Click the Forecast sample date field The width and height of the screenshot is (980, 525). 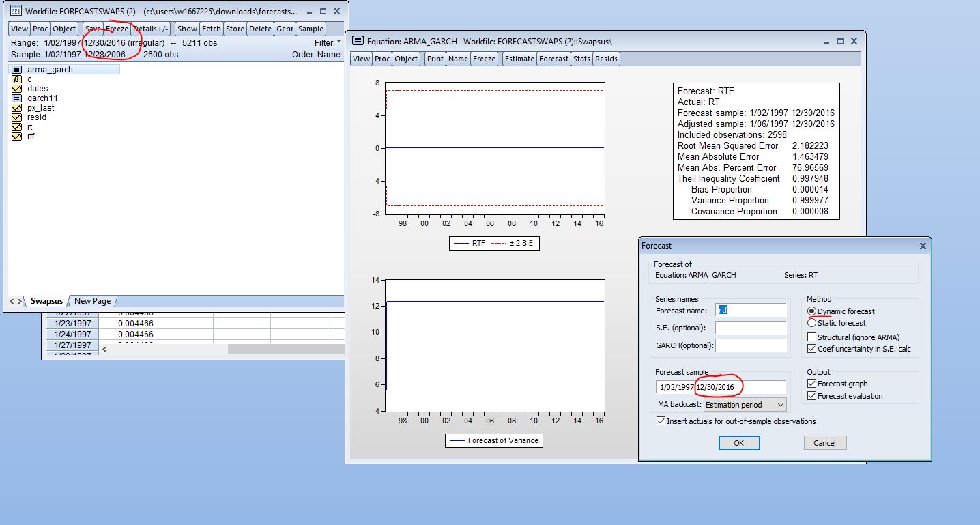[721, 387]
